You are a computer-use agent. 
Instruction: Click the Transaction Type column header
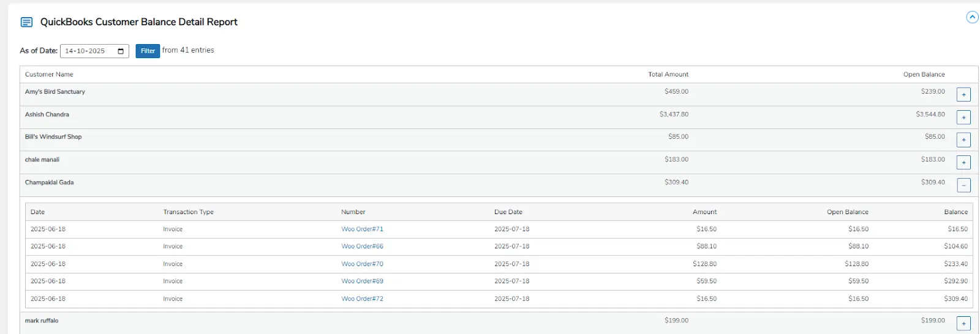click(188, 212)
